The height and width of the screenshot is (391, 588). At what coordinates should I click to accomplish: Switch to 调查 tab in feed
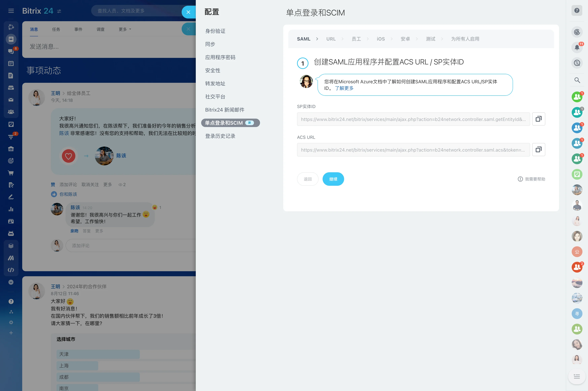(x=100, y=29)
